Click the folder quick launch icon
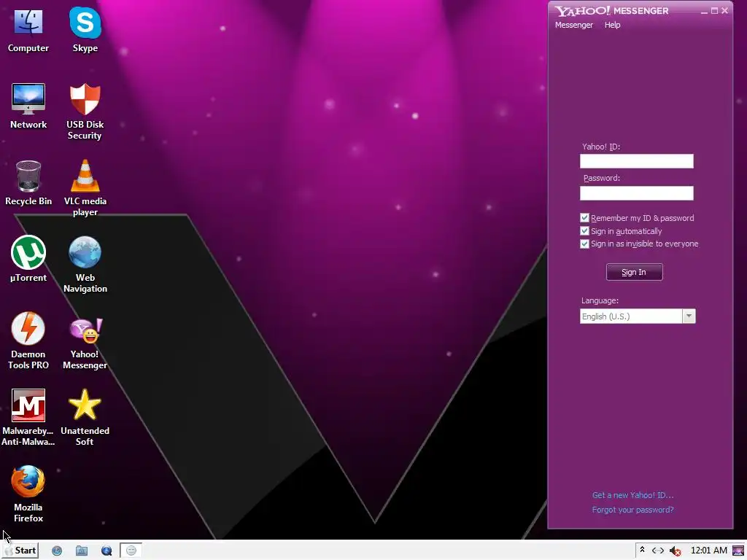Image resolution: width=747 pixels, height=560 pixels. point(82,551)
